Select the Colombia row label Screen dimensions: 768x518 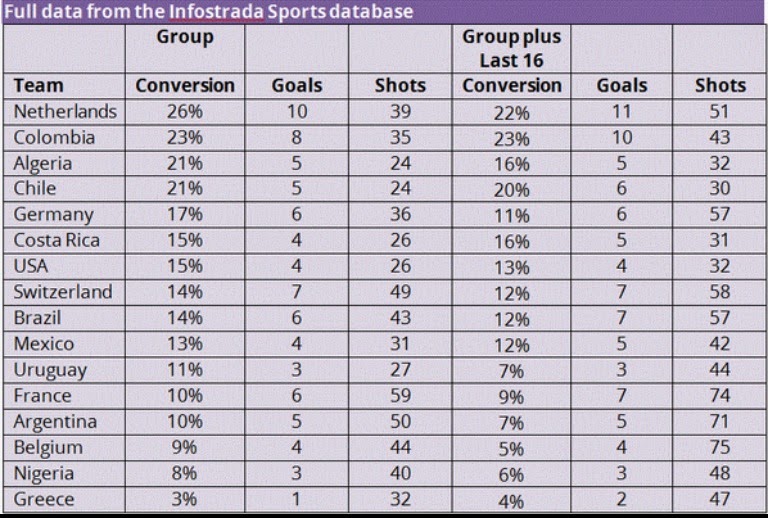54,137
